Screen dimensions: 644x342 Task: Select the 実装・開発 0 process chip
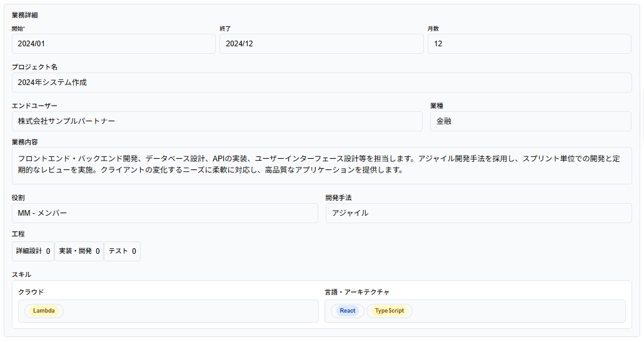[79, 251]
